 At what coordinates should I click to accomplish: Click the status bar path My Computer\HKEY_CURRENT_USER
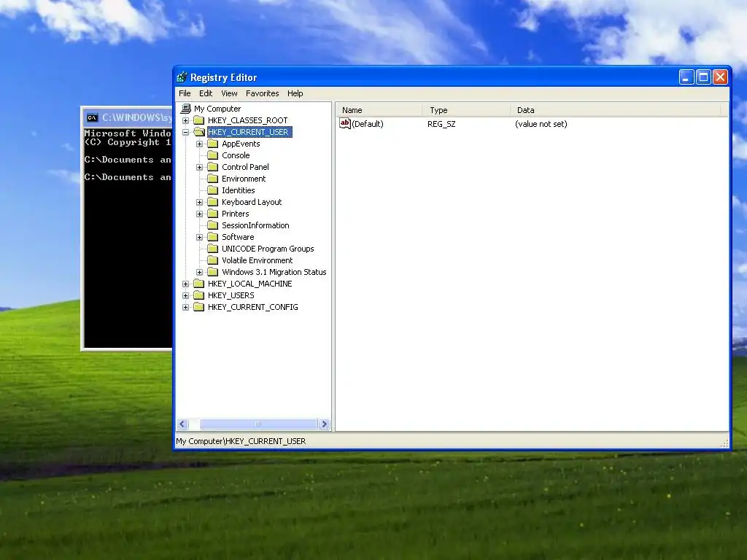click(241, 441)
